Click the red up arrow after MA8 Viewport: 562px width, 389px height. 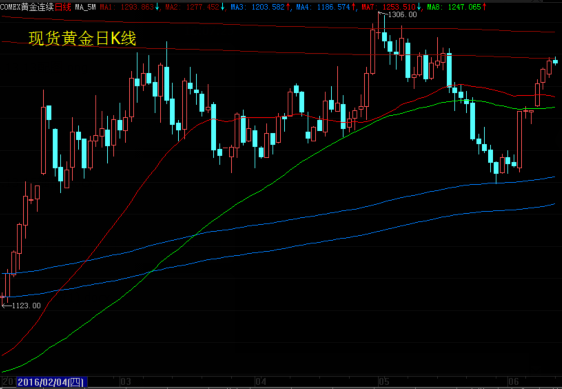[484, 7]
